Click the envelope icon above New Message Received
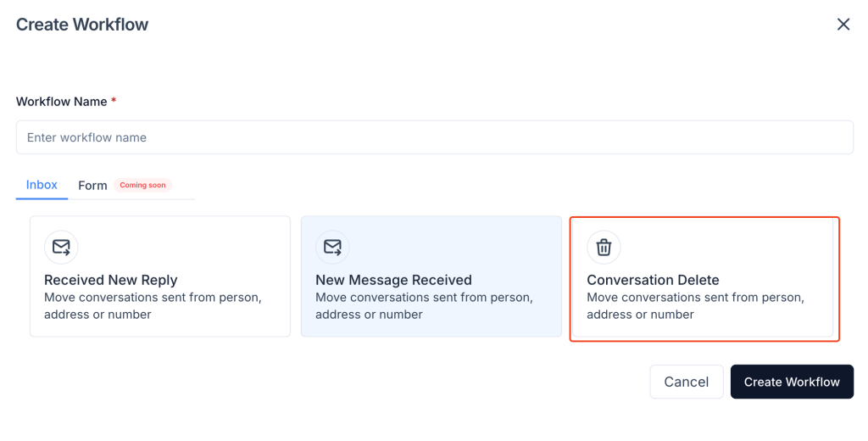This screenshot has height=441, width=868. 332,248
